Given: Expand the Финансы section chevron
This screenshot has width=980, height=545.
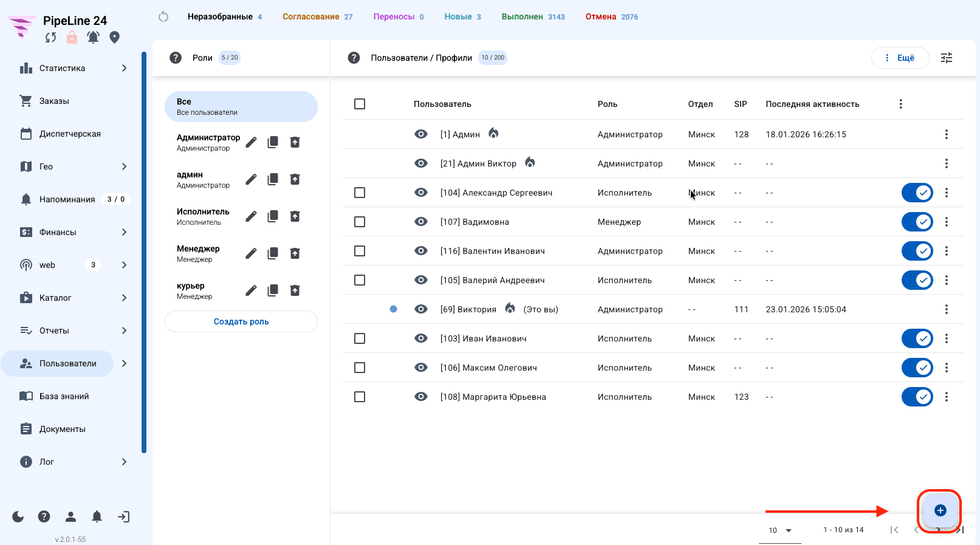Looking at the screenshot, I should (124, 232).
